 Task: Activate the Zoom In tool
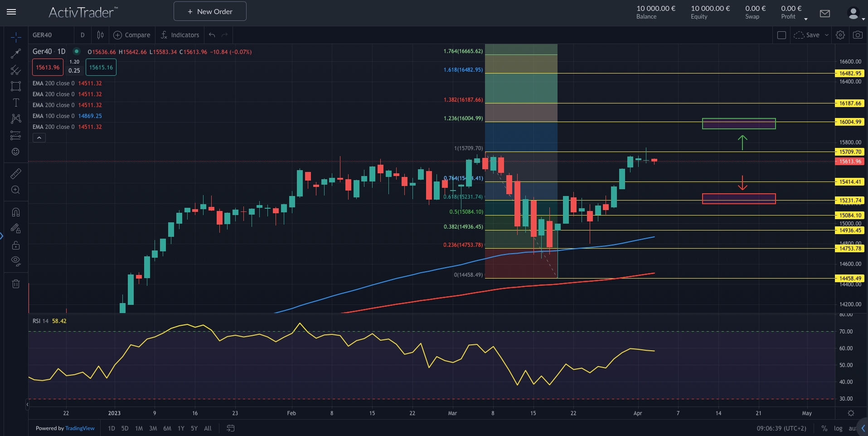click(x=15, y=190)
